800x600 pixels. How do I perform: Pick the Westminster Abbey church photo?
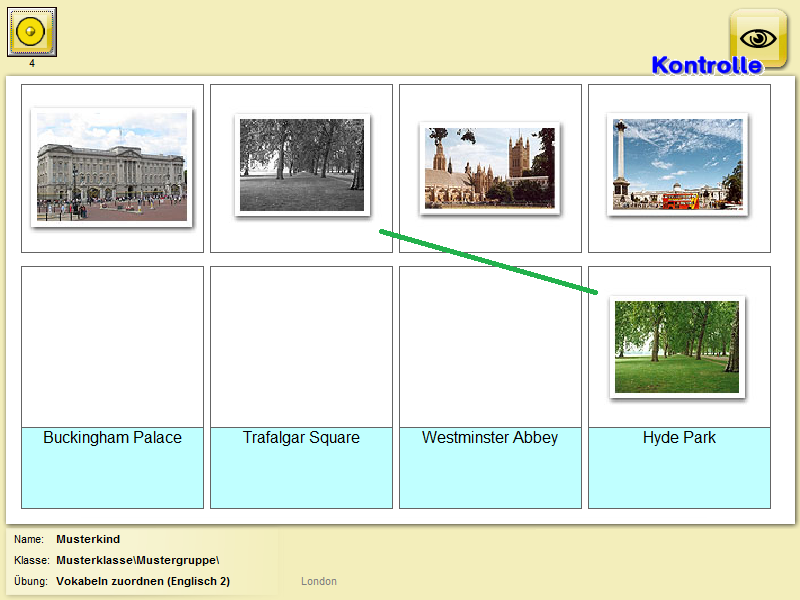point(490,167)
